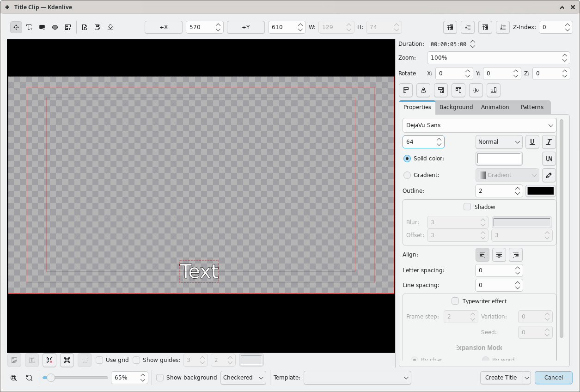Select the Text item on the canvas

pyautogui.click(x=199, y=271)
